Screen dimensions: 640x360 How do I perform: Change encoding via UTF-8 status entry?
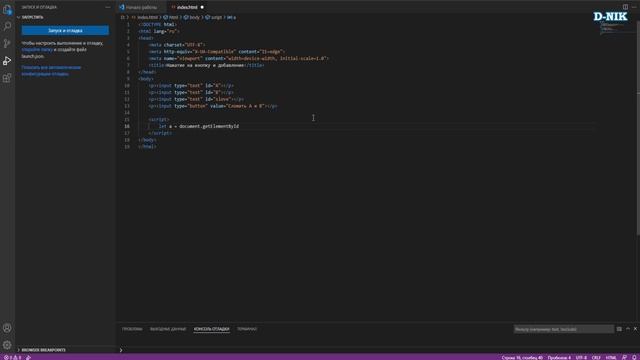(x=581, y=358)
